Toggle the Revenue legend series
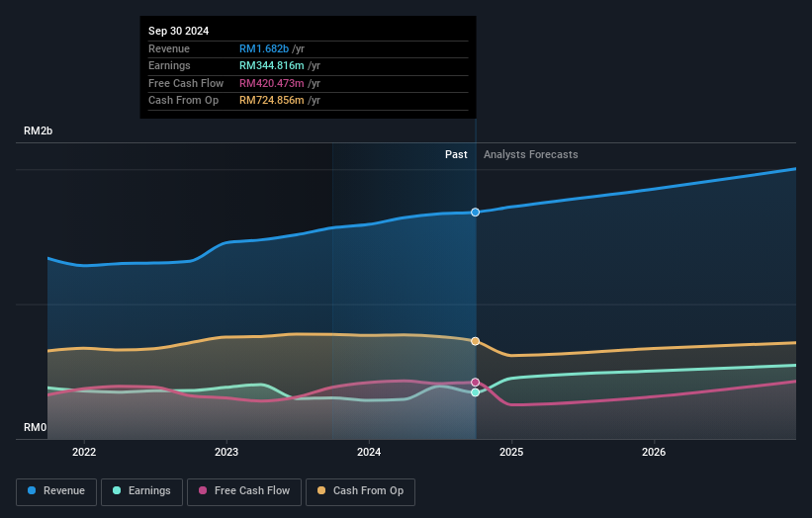 56,491
